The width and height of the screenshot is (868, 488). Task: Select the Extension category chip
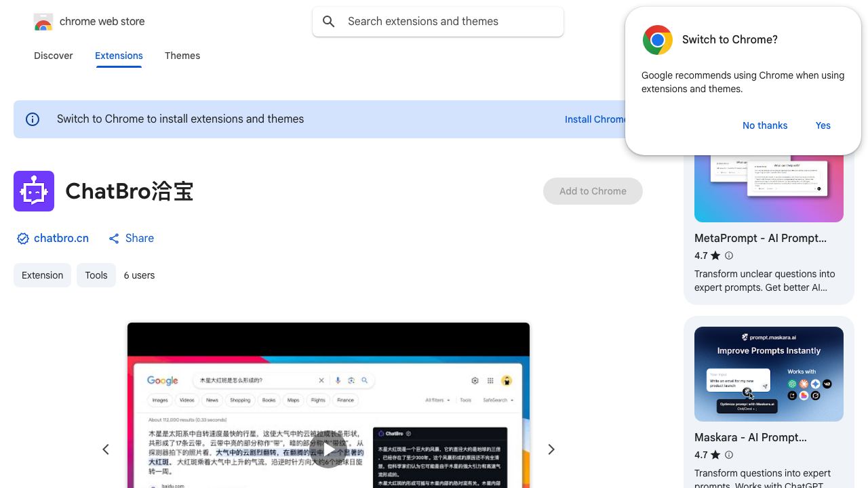42,275
